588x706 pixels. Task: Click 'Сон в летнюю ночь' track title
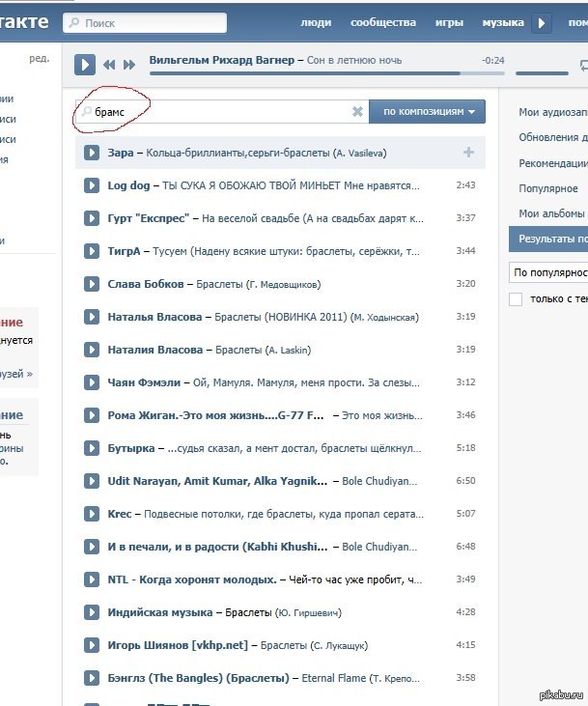[x=354, y=60]
